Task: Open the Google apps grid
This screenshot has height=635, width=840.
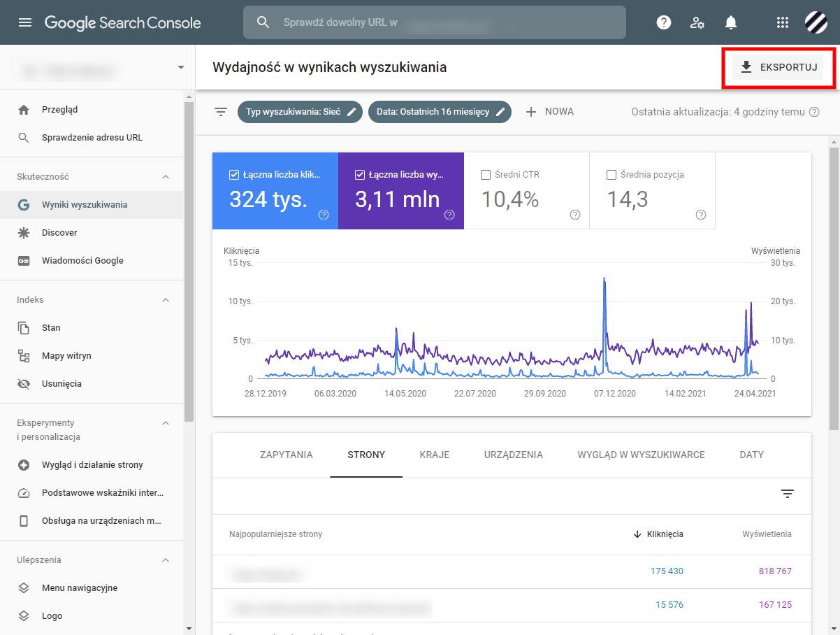Action: coord(783,22)
